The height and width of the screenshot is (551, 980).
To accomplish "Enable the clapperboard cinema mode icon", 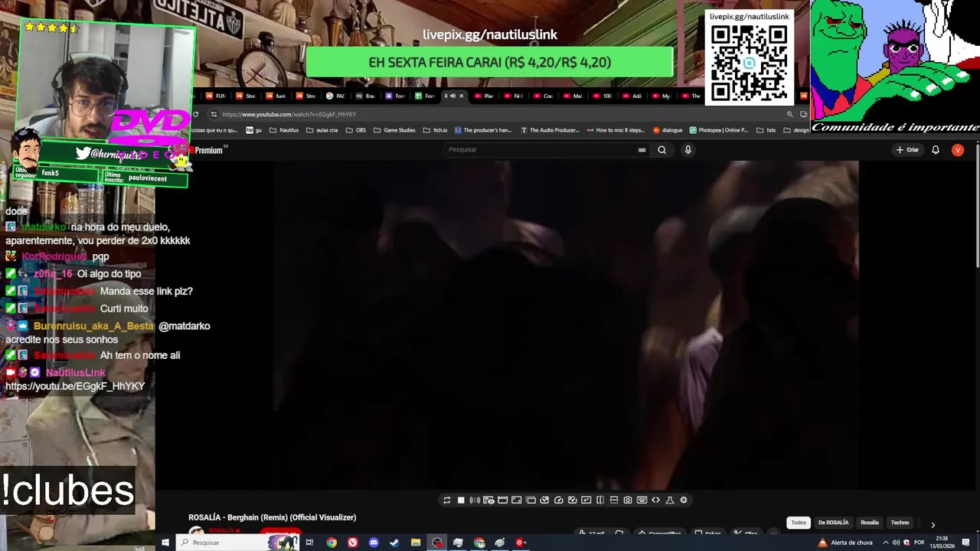I will 502,500.
